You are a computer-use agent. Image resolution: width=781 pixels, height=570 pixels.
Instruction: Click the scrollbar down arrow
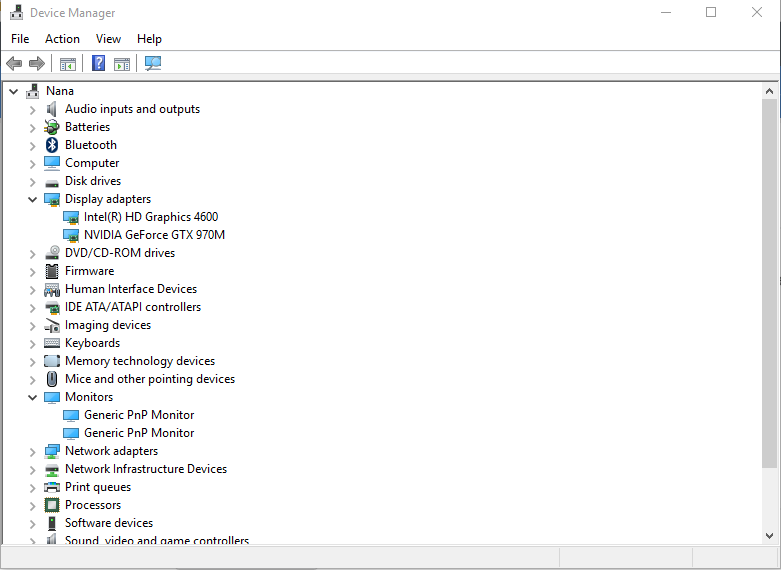(x=770, y=536)
